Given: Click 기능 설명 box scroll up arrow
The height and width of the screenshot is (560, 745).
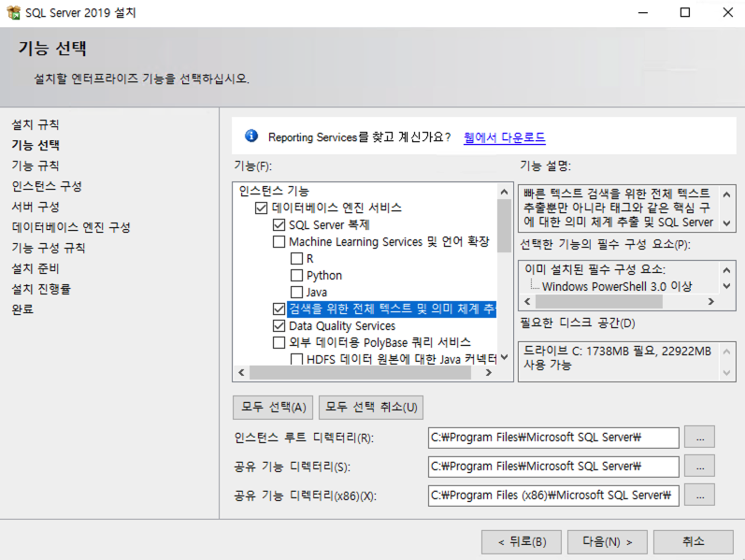Looking at the screenshot, I should 726,194.
